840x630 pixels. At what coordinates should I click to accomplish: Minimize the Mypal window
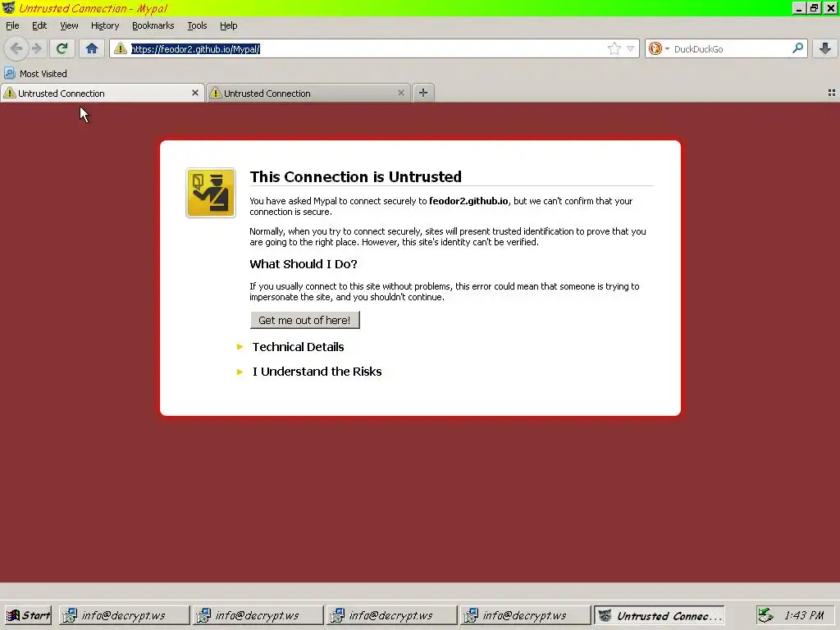(x=799, y=8)
